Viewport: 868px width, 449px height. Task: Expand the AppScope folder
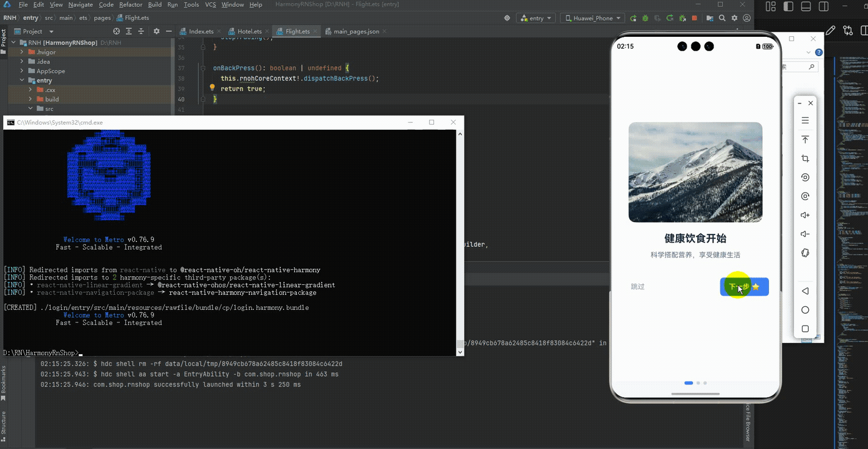(22, 70)
